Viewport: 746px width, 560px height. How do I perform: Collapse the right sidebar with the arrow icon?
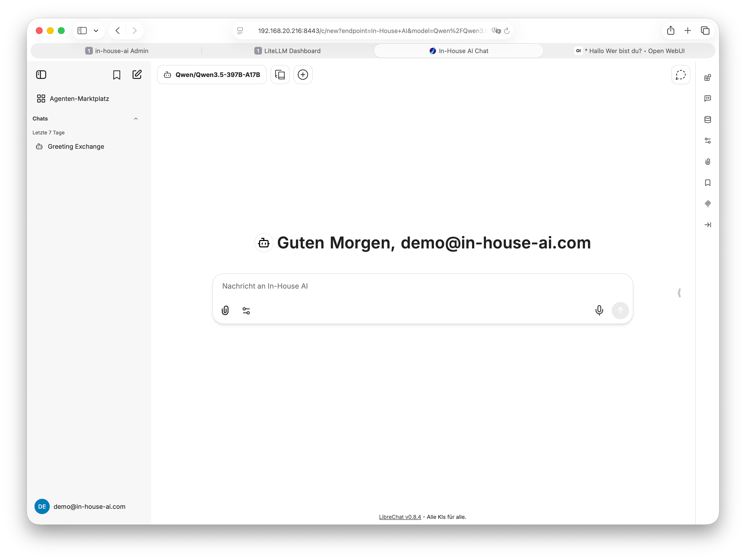click(x=707, y=225)
